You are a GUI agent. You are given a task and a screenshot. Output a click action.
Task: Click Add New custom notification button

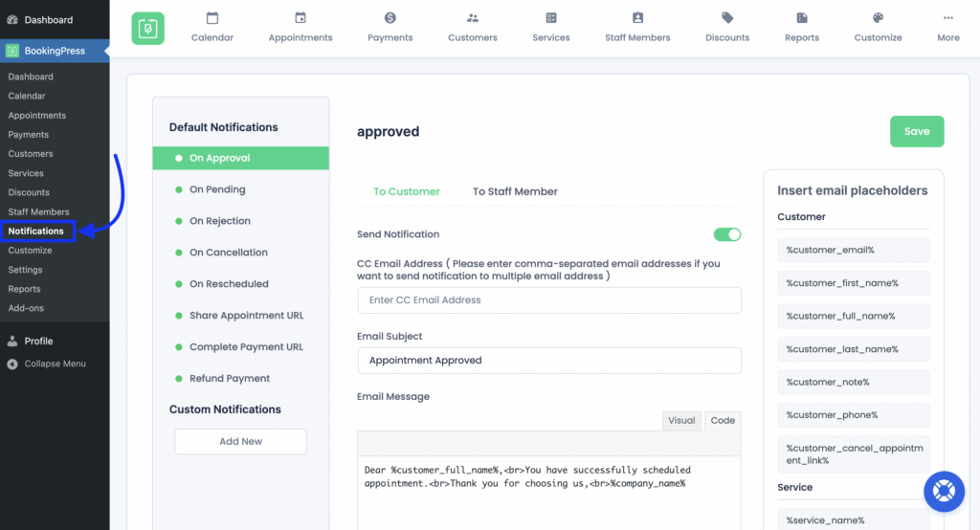240,441
